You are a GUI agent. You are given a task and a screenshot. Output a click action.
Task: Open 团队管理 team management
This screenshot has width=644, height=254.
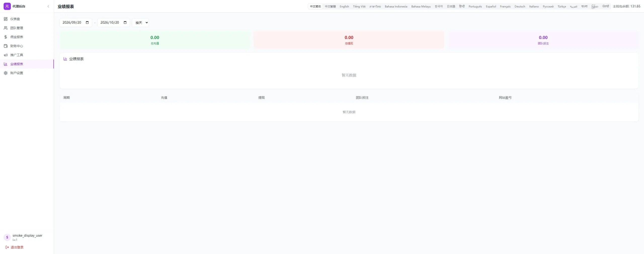[x=27, y=28]
